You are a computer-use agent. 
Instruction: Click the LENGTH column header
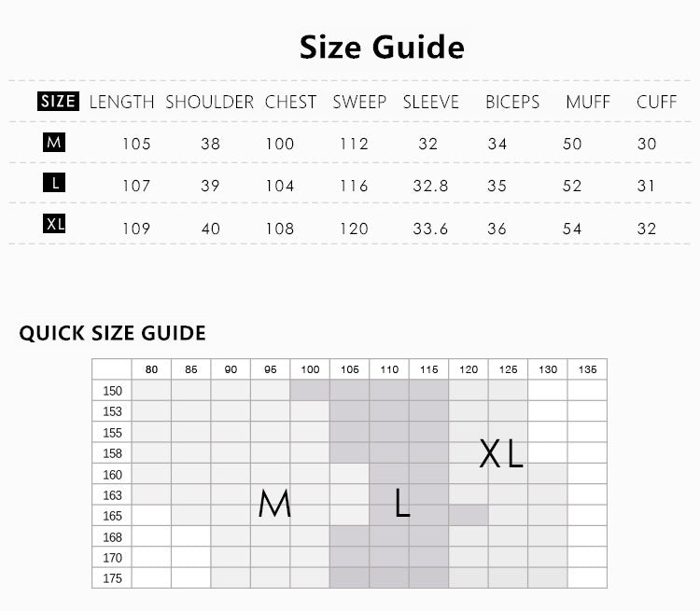point(121,103)
